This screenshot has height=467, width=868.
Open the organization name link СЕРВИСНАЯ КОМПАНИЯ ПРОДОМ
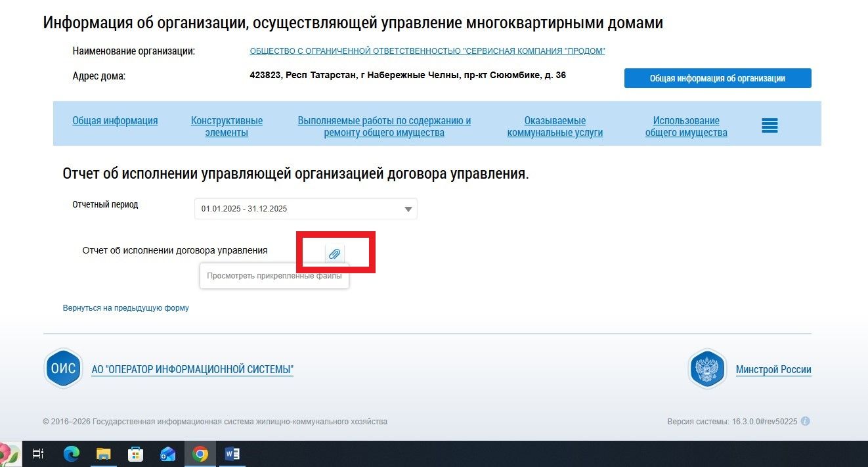(x=427, y=51)
